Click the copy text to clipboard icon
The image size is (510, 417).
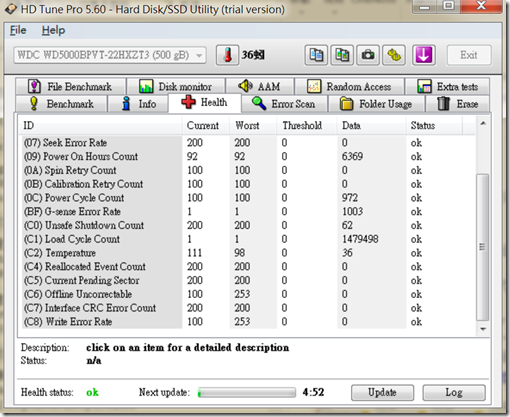tap(316, 55)
